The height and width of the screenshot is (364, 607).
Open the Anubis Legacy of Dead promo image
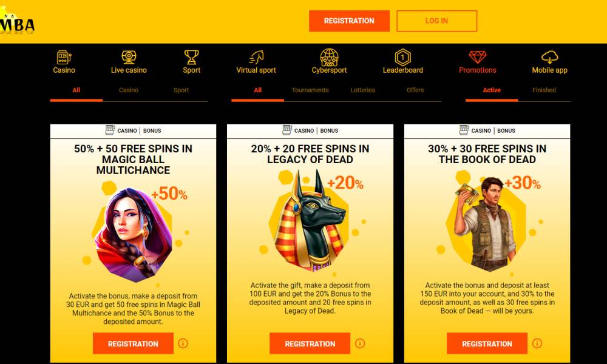pyautogui.click(x=310, y=220)
